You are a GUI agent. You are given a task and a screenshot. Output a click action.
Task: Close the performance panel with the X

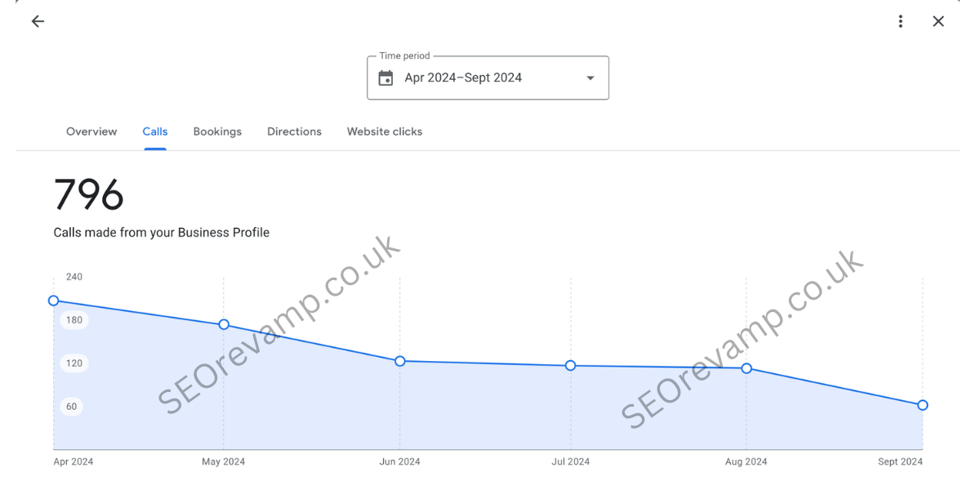point(938,21)
